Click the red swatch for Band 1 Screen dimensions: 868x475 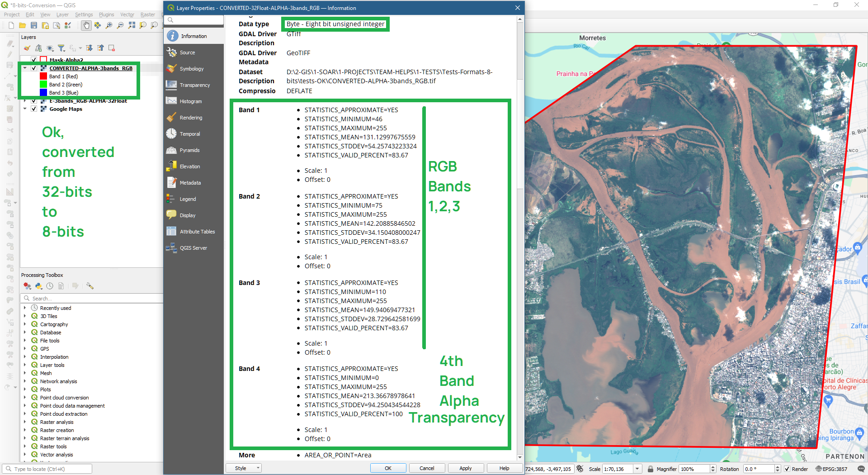tap(43, 76)
